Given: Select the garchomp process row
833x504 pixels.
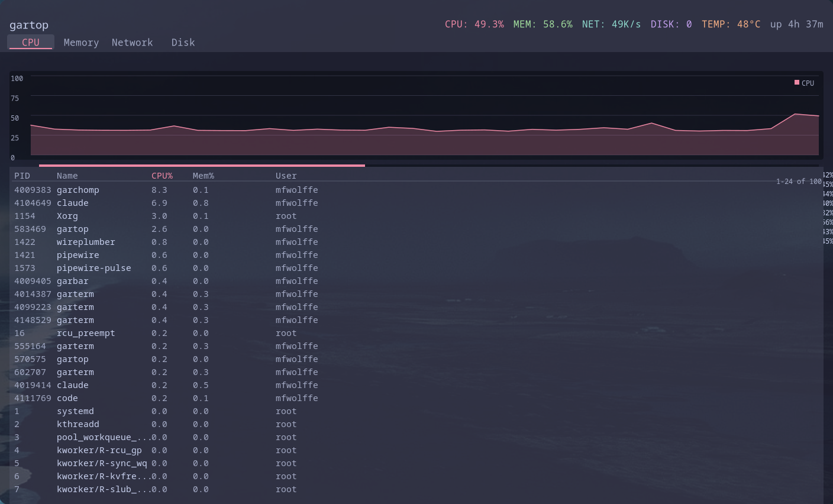Looking at the screenshot, I should coord(177,189).
